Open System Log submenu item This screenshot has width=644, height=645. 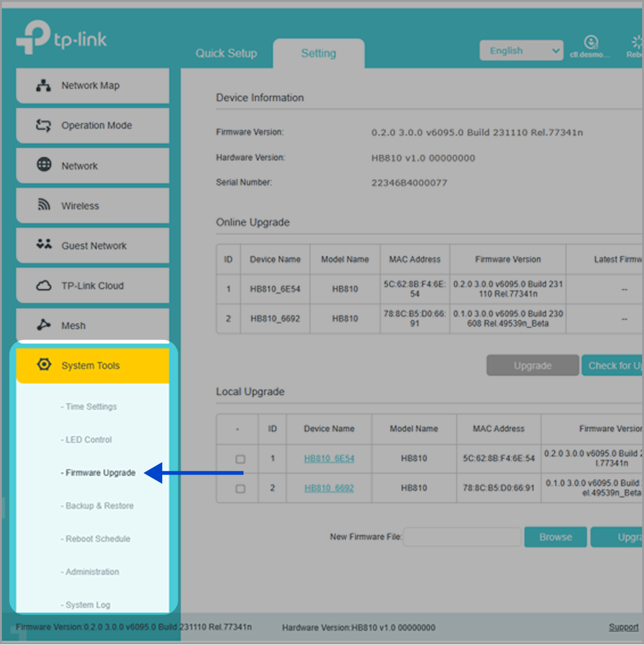coord(86,605)
